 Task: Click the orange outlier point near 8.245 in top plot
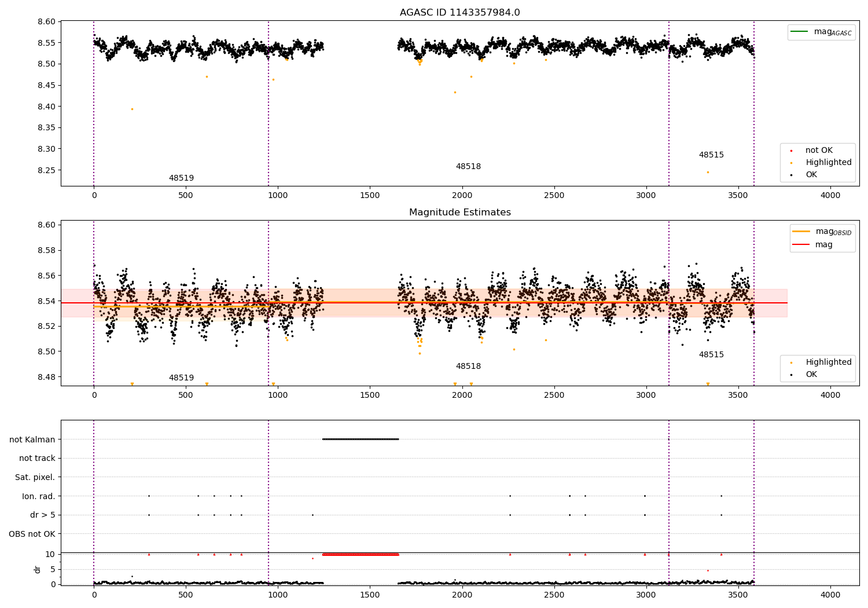(x=708, y=172)
